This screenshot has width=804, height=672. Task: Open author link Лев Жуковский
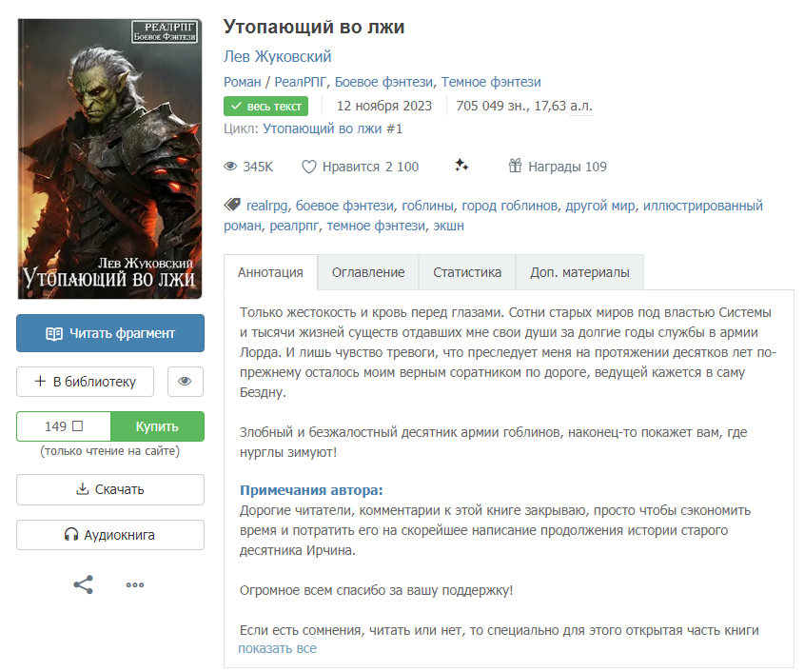coord(278,56)
